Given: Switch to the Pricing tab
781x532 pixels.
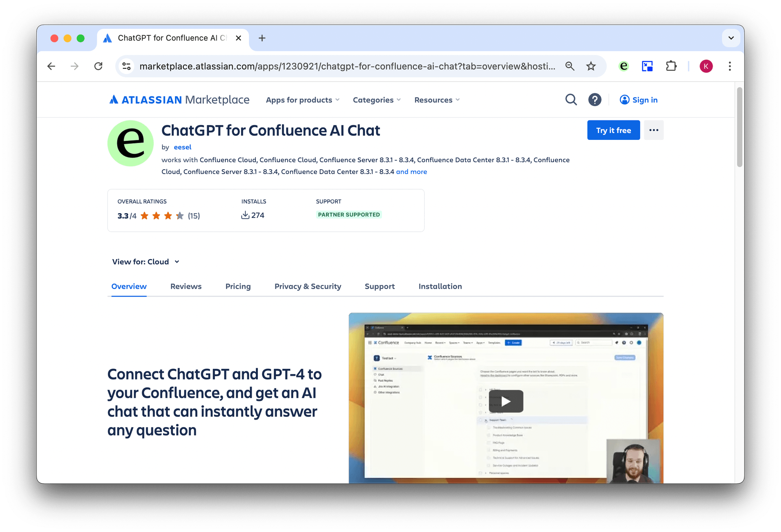Looking at the screenshot, I should [238, 286].
